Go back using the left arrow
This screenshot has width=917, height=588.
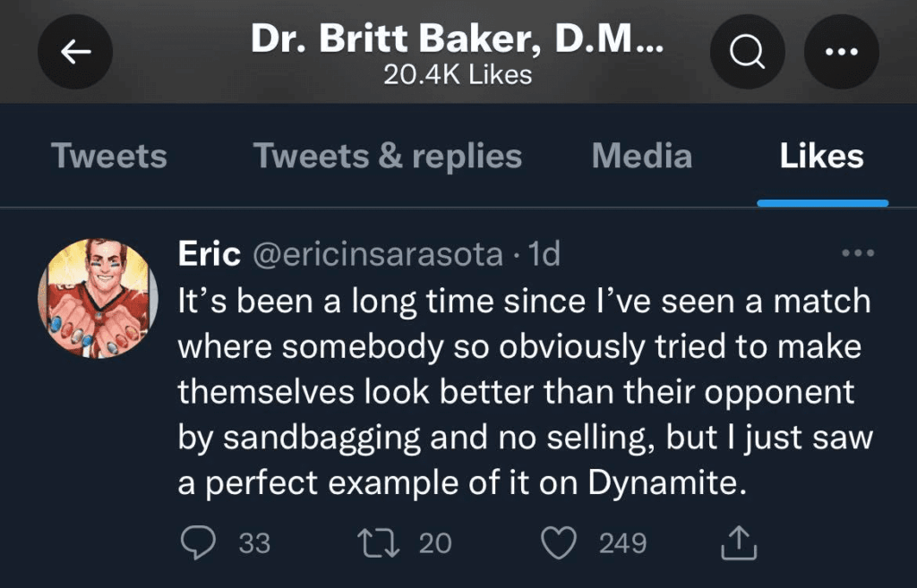click(x=75, y=53)
